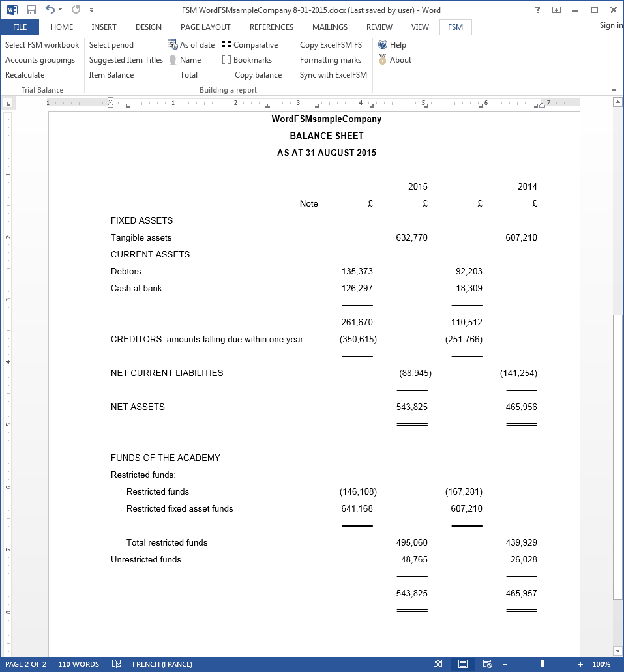Click the 261,670 current assets total
The height and width of the screenshot is (672, 624).
[357, 322]
